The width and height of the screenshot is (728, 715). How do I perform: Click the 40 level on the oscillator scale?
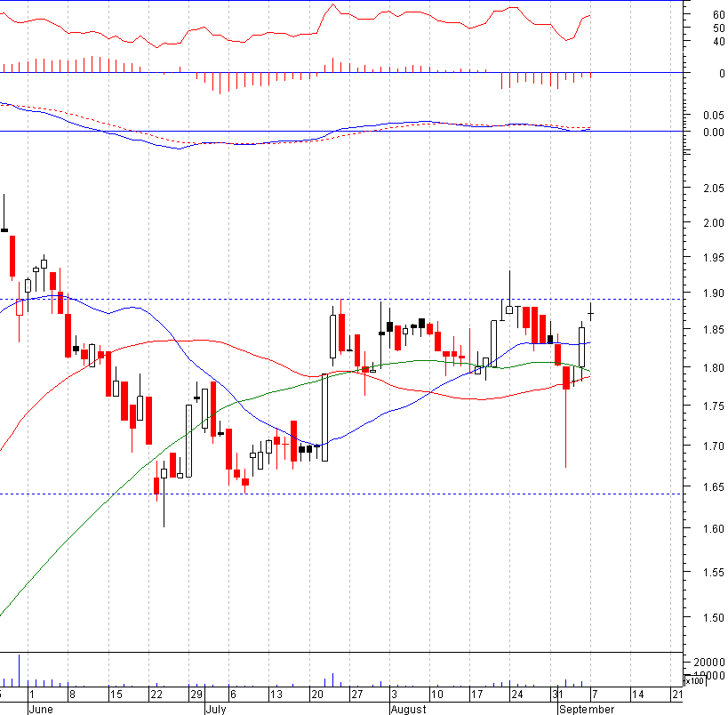719,42
